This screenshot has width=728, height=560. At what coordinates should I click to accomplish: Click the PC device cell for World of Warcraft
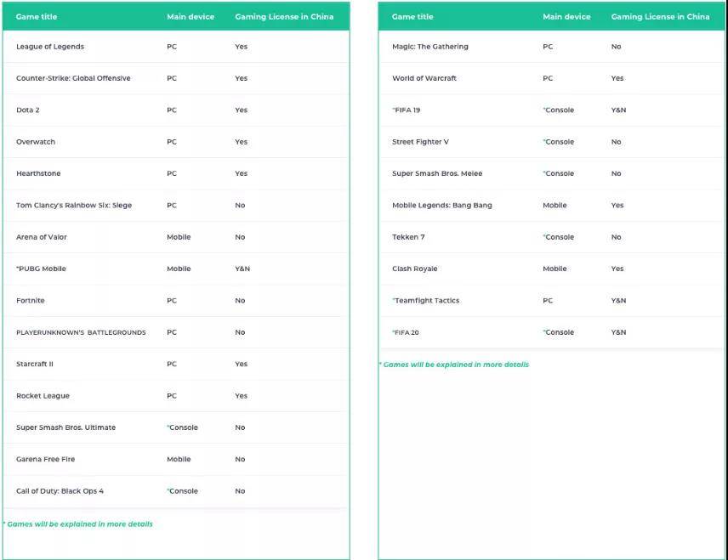[548, 78]
